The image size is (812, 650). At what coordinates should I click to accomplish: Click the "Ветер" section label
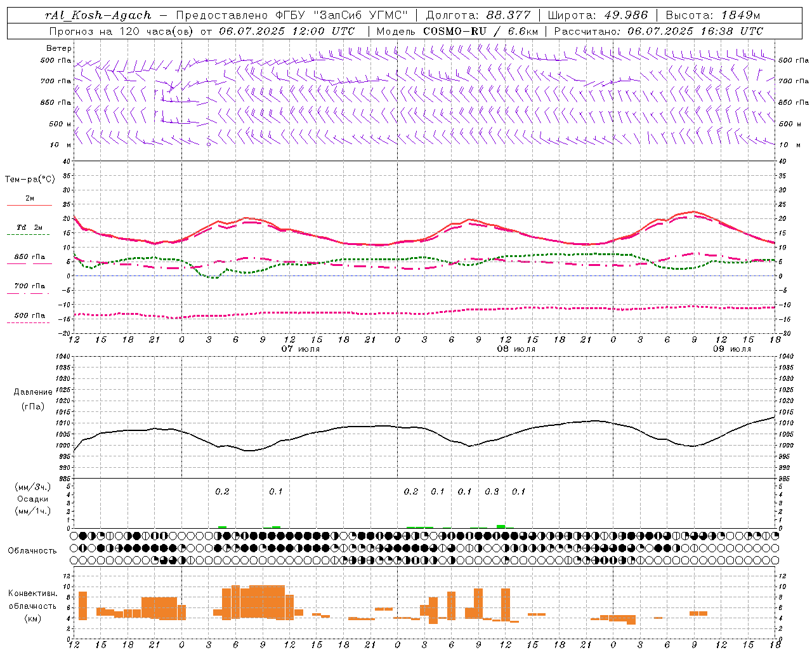click(x=59, y=48)
